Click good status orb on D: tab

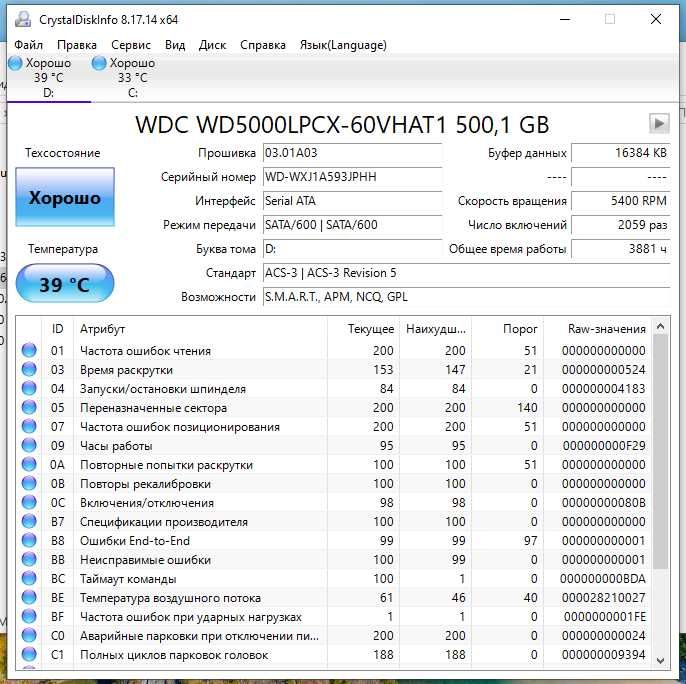(x=15, y=63)
